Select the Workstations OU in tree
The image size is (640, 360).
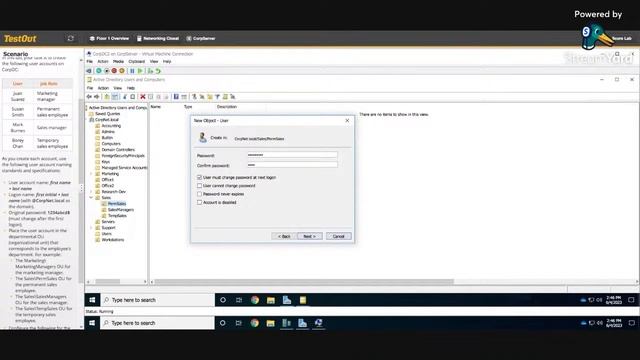click(x=113, y=240)
